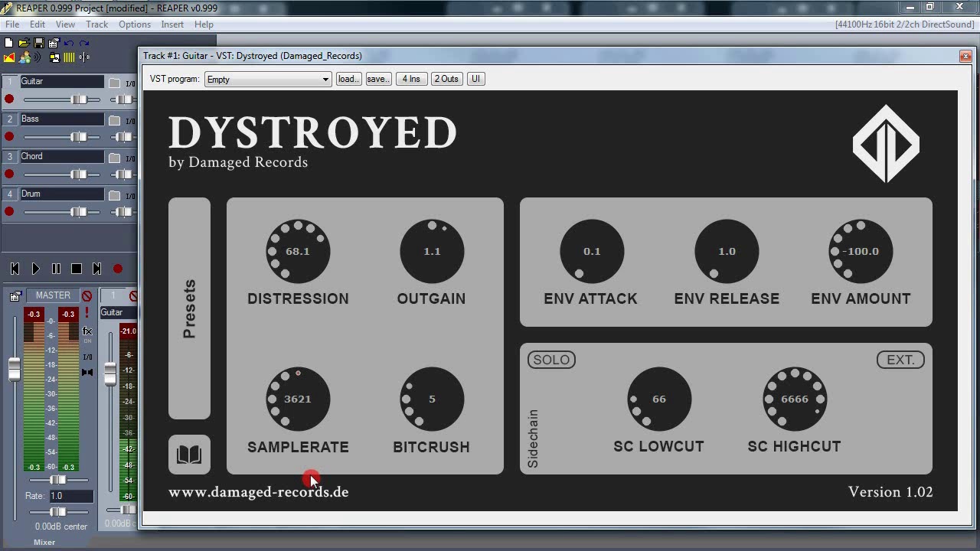
Task: Save the project with the floppy disk icon
Action: pos(39,43)
